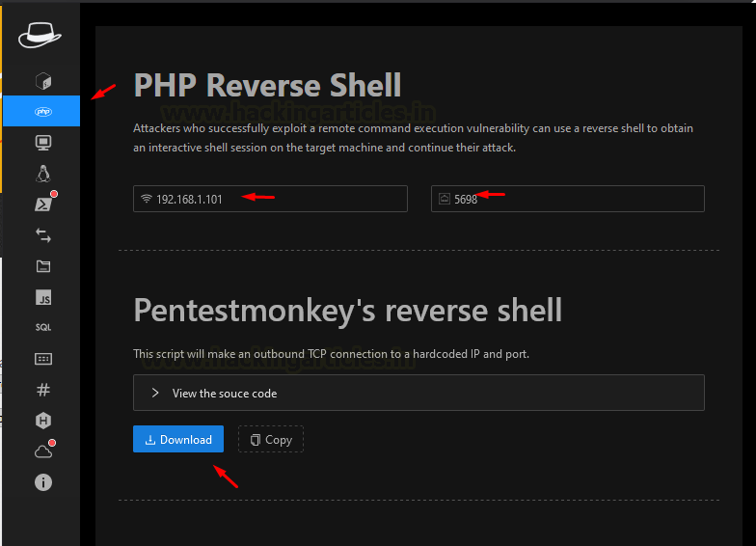Click the Copy button
Screen dimensions: 756x546
click(x=271, y=439)
